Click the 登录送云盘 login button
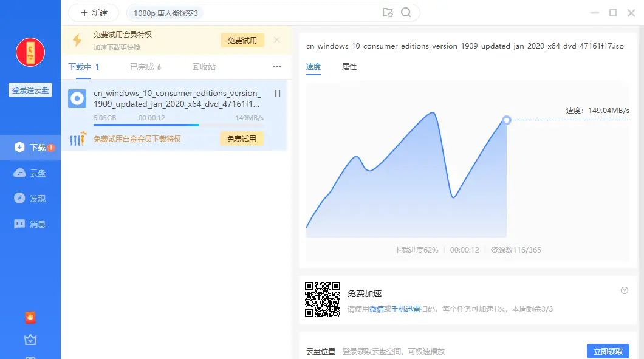 click(30, 90)
